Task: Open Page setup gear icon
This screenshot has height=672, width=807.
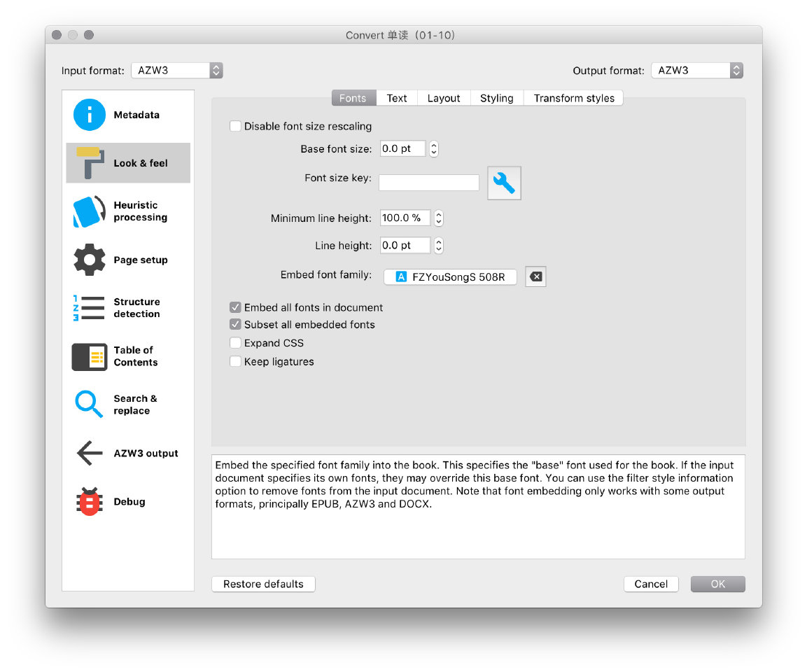Action: coord(90,260)
